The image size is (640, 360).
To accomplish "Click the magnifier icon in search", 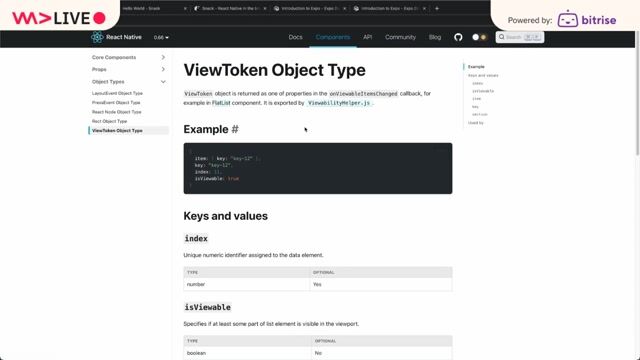I will (502, 37).
